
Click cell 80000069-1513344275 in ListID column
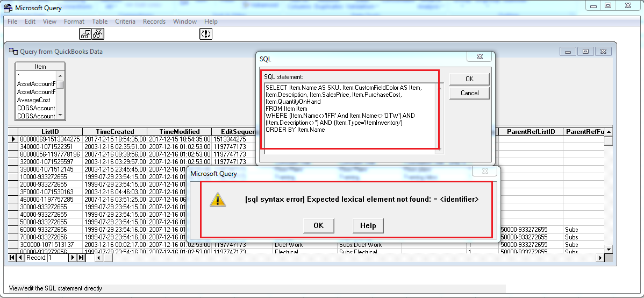51,139
